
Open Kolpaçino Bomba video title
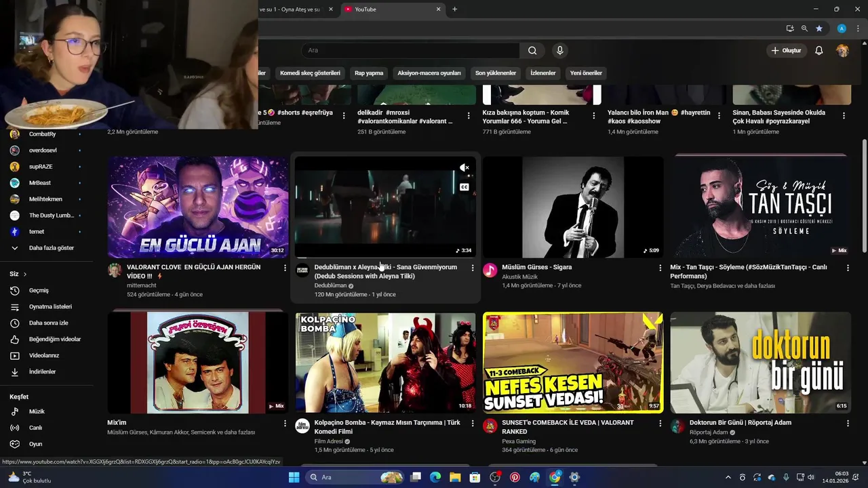387,427
